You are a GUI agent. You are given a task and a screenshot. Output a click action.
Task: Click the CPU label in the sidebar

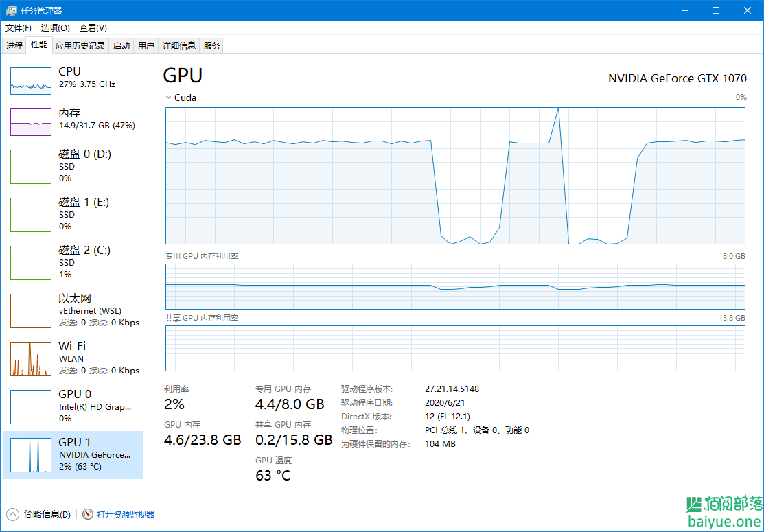click(x=70, y=71)
